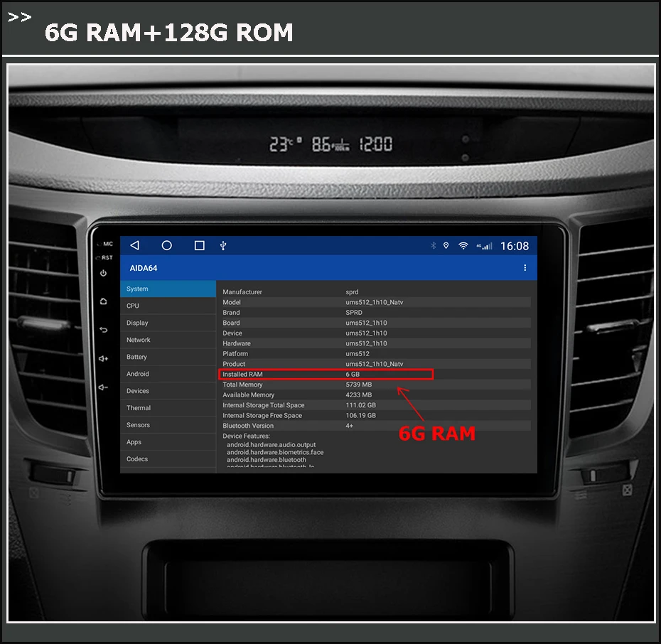Select Available Memory 4233 MB value

(359, 395)
